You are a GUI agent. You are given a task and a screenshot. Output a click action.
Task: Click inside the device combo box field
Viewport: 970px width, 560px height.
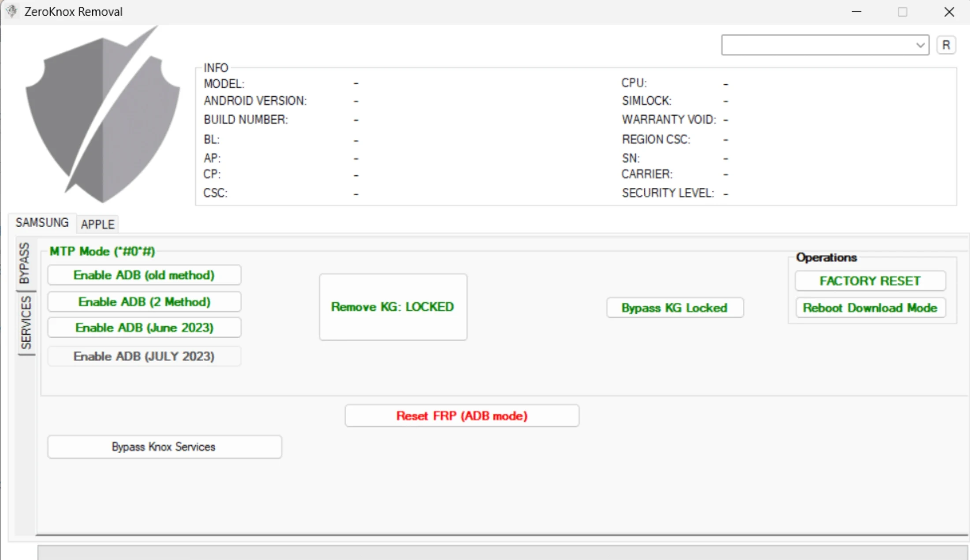[816, 45]
